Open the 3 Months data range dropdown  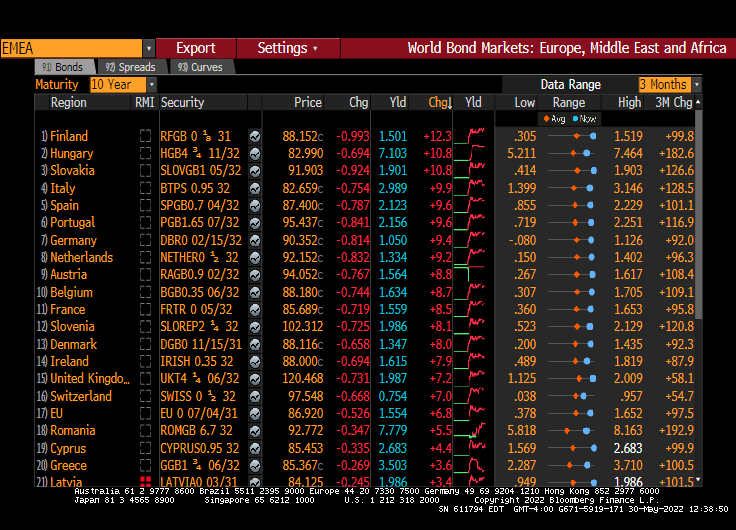click(x=696, y=85)
